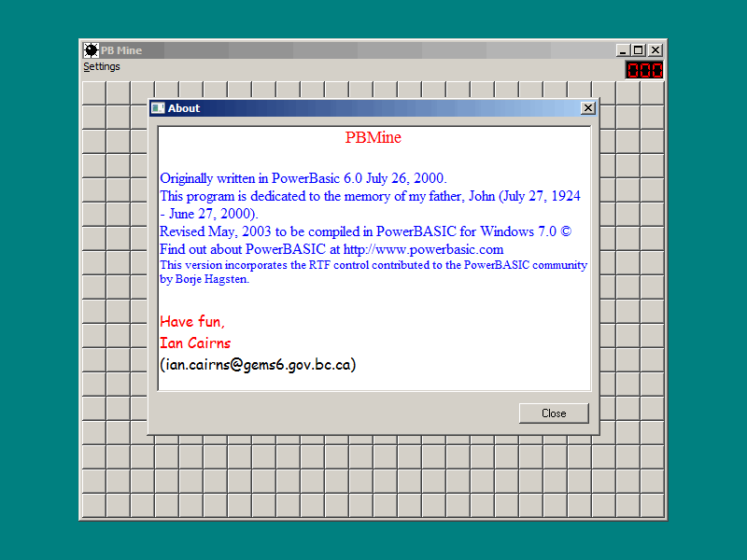This screenshot has height=560, width=747.
Task: Click the 'by Borje Hagsten.' text
Action: pyautogui.click(x=204, y=279)
